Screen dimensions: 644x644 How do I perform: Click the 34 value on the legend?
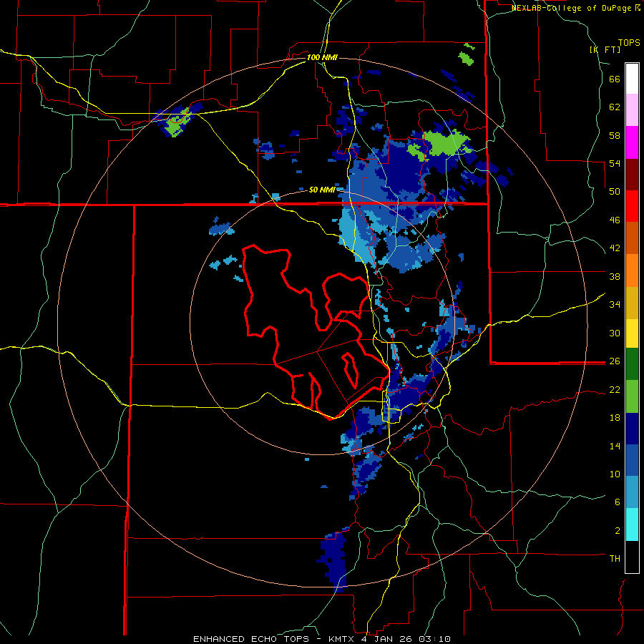point(615,305)
